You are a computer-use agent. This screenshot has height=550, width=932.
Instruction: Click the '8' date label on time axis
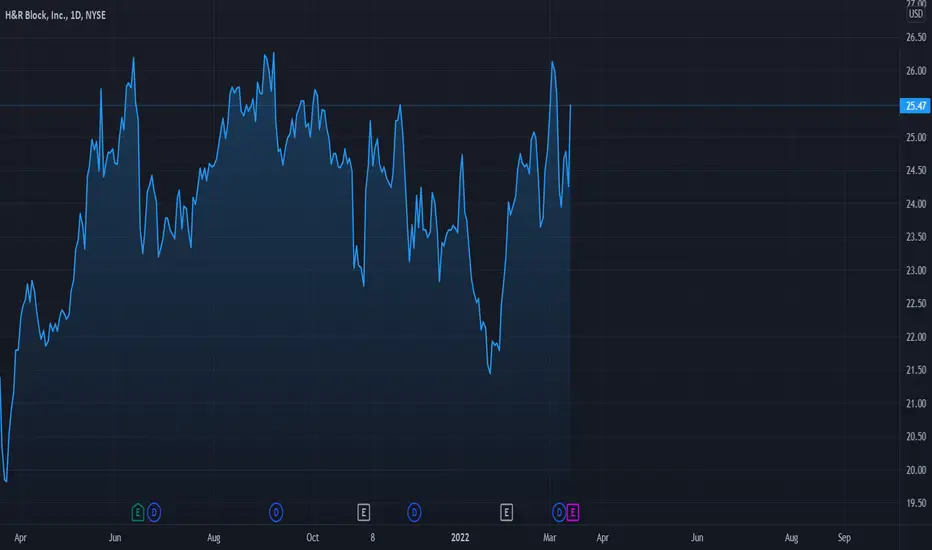(x=373, y=538)
